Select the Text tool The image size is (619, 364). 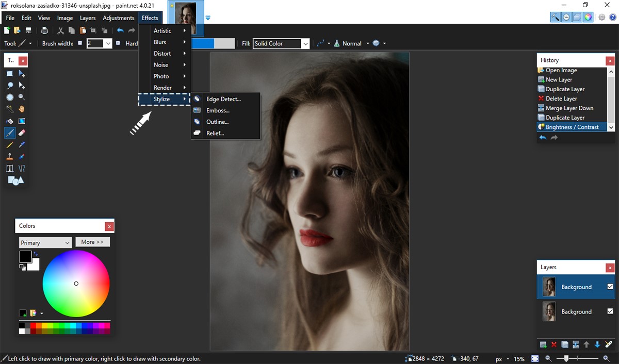(9, 168)
